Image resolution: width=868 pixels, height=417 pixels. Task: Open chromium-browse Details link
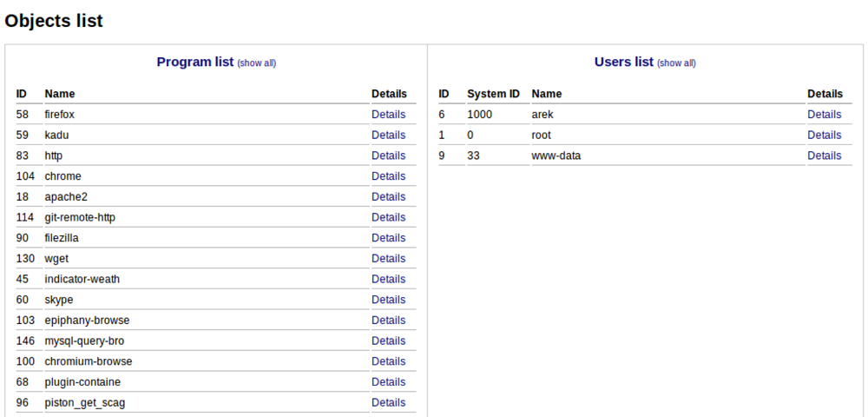pyautogui.click(x=388, y=361)
